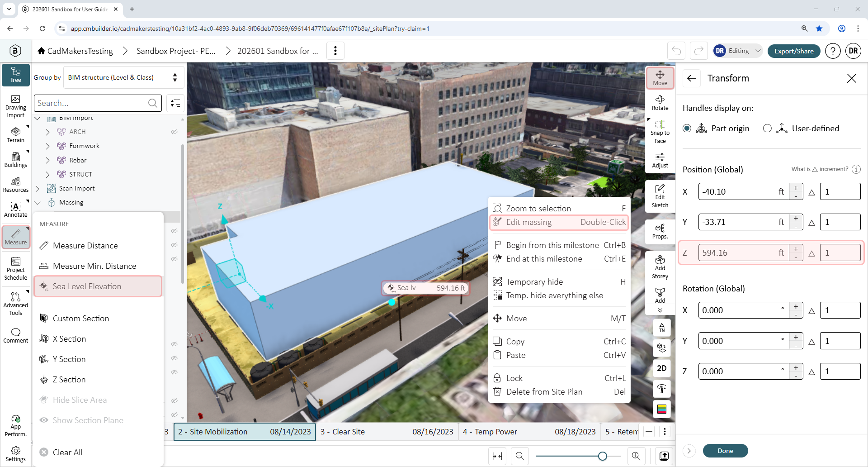Screen dimensions: 868x467
Task: Expand the STRUCT tree node
Action: point(48,174)
